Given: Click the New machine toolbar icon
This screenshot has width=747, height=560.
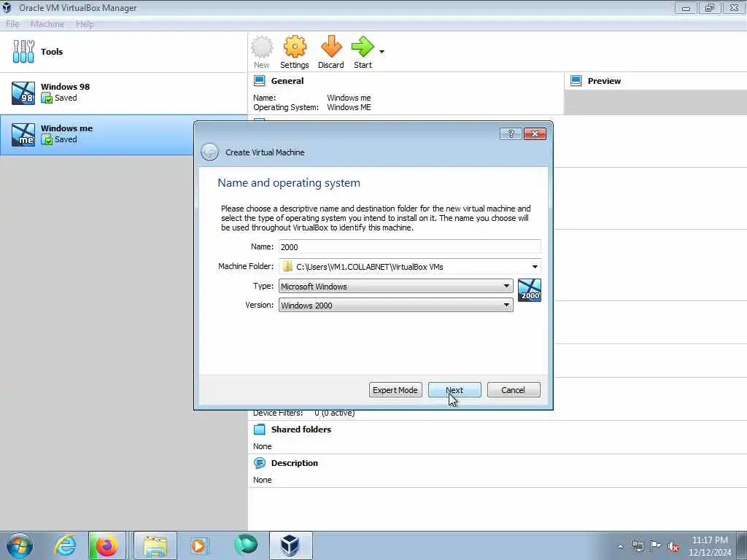Looking at the screenshot, I should 262,52.
